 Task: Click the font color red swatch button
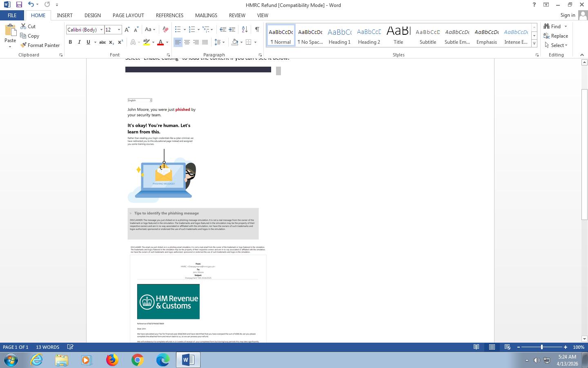coord(160,42)
